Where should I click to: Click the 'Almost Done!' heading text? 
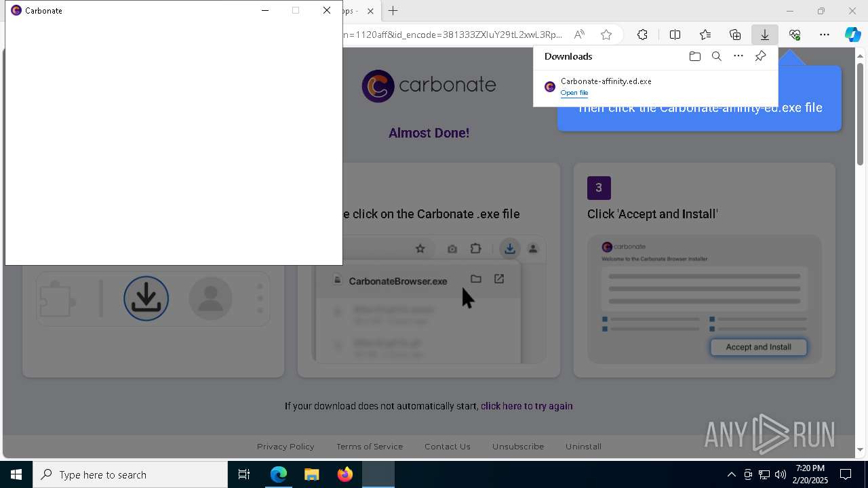click(429, 133)
